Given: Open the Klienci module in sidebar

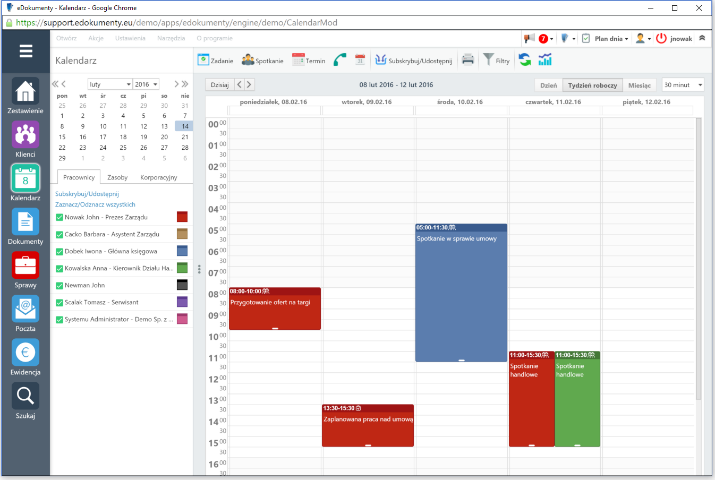Looking at the screenshot, I should point(25,137).
